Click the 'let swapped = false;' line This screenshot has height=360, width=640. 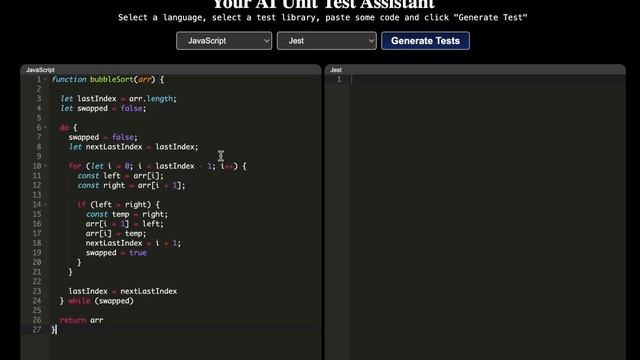[103, 109]
